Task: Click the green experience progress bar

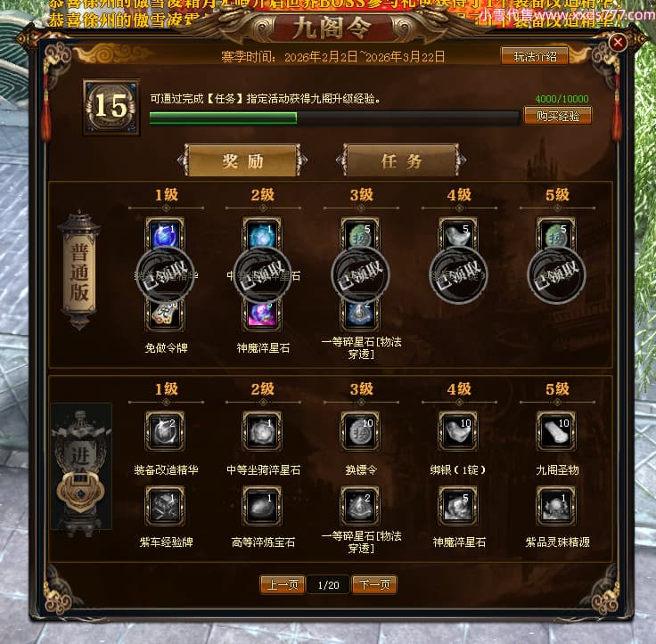Action: click(334, 118)
